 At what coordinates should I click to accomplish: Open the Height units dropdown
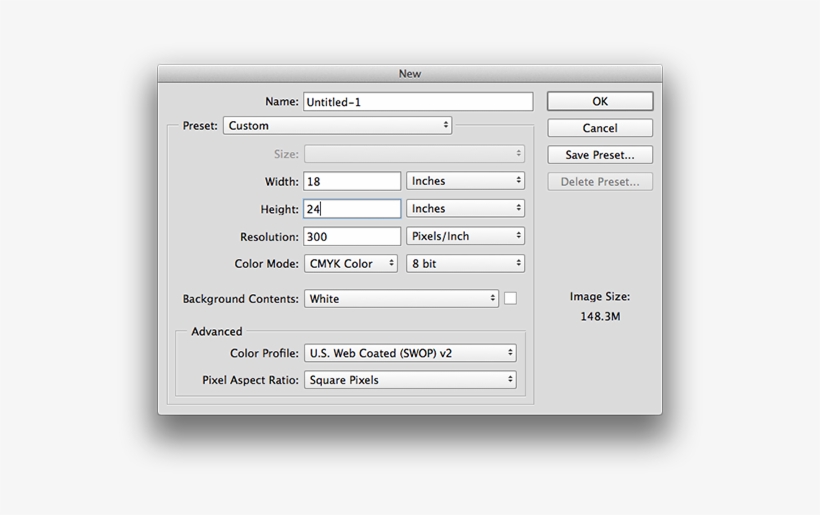pos(465,209)
